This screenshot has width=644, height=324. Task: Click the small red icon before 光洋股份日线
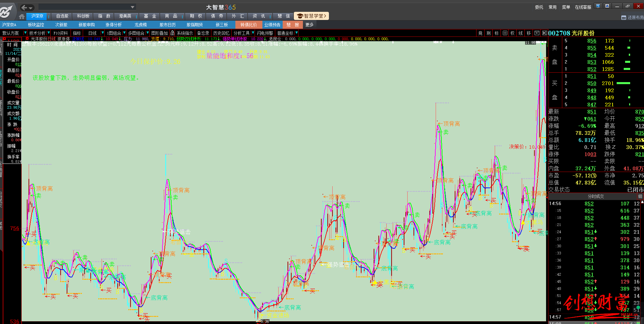click(x=27, y=39)
